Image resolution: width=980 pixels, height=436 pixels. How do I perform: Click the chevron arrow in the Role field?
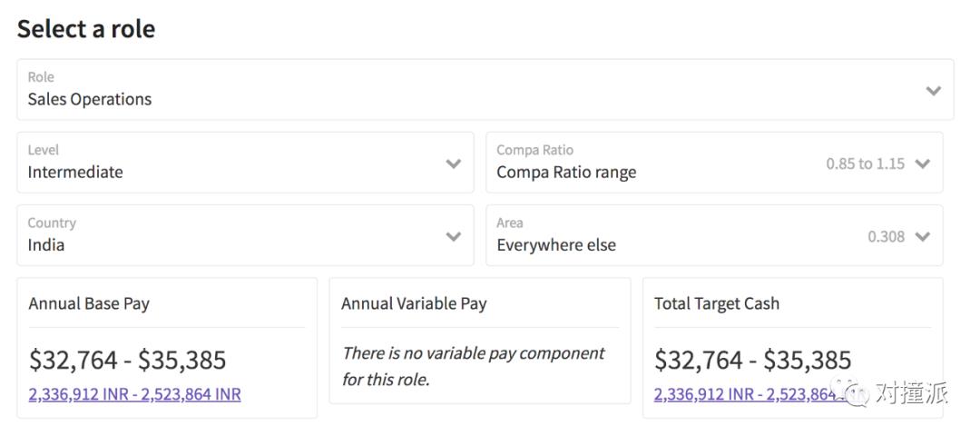933,91
